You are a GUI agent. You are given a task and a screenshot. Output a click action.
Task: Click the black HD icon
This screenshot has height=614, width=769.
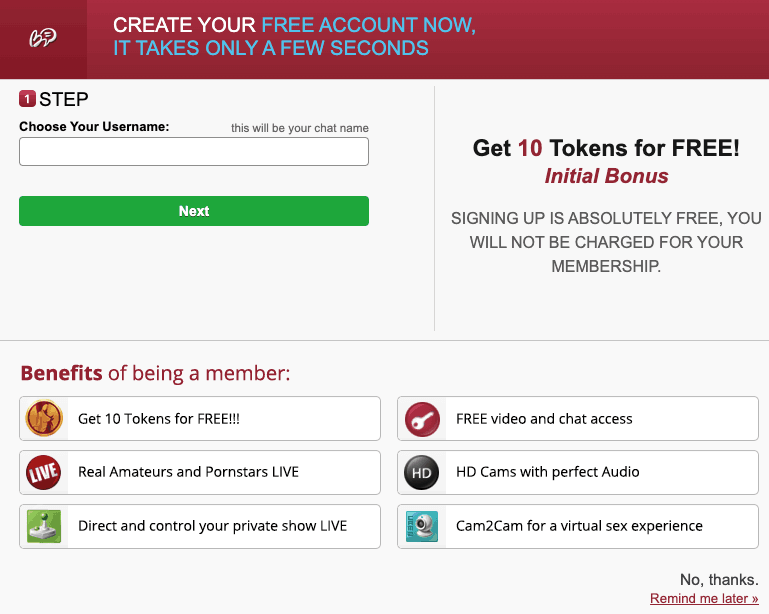[421, 473]
